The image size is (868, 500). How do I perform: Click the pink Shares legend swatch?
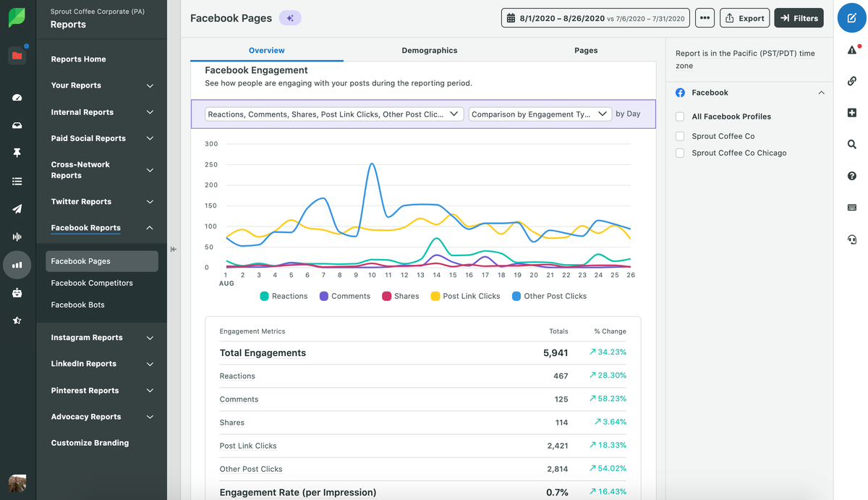(x=387, y=296)
